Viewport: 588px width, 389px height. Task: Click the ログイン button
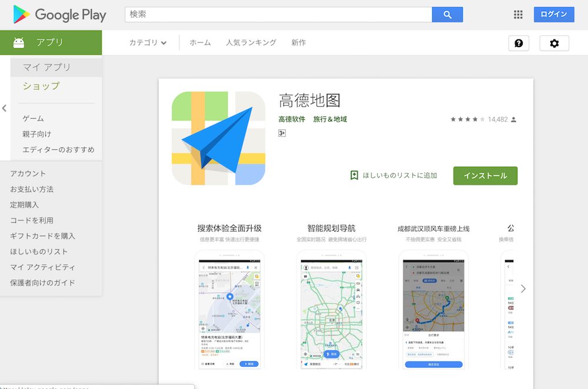pos(553,15)
